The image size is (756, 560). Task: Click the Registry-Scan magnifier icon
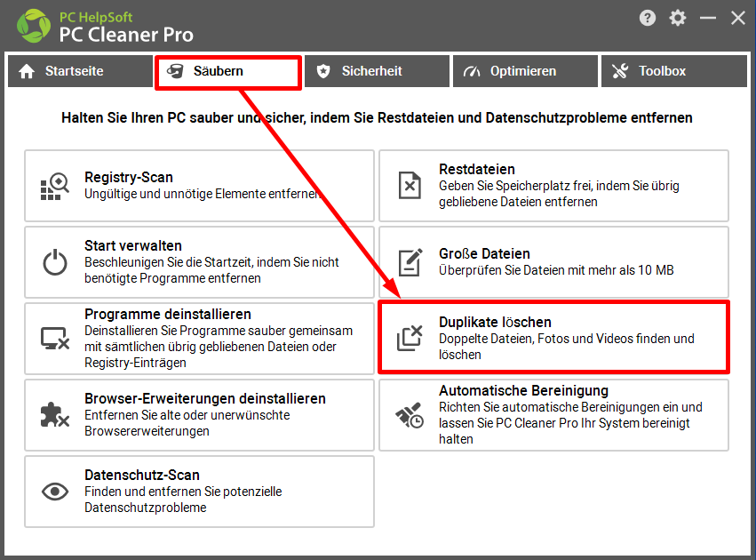coord(54,186)
